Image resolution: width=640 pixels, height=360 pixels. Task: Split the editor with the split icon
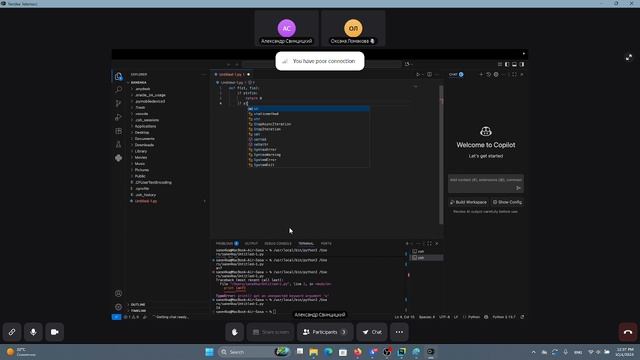tap(429, 74)
